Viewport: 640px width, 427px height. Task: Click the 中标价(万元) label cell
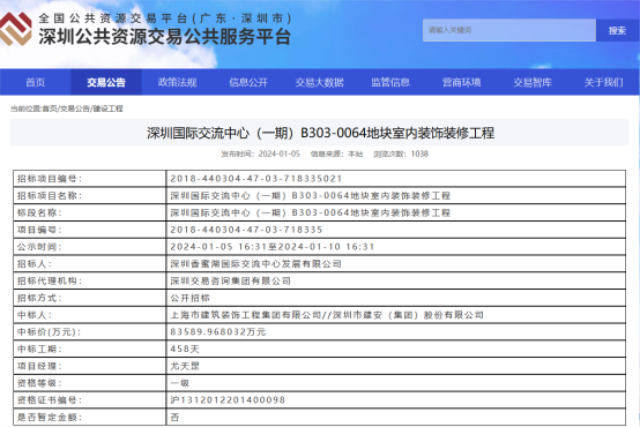coord(90,332)
